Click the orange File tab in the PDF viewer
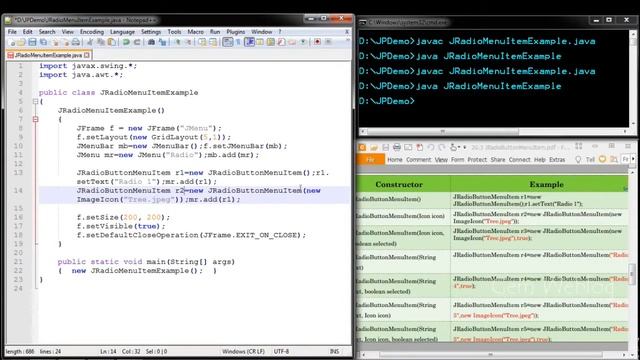The height and width of the screenshot is (360, 640). (370, 160)
